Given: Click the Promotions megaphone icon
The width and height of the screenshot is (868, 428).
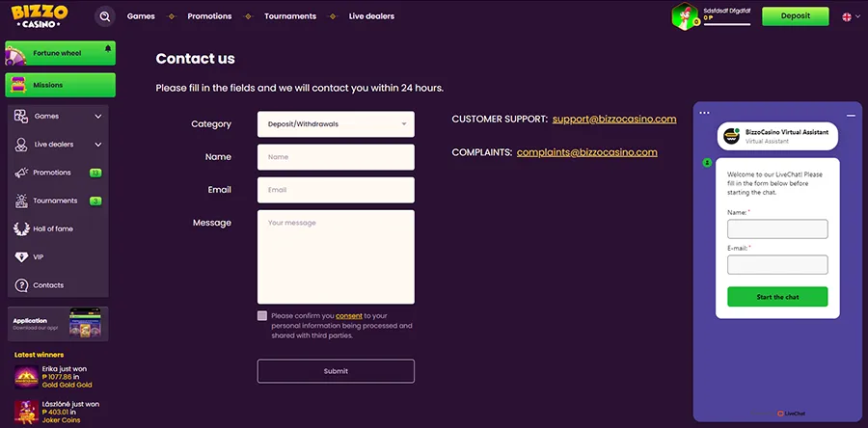Looking at the screenshot, I should coord(21,173).
